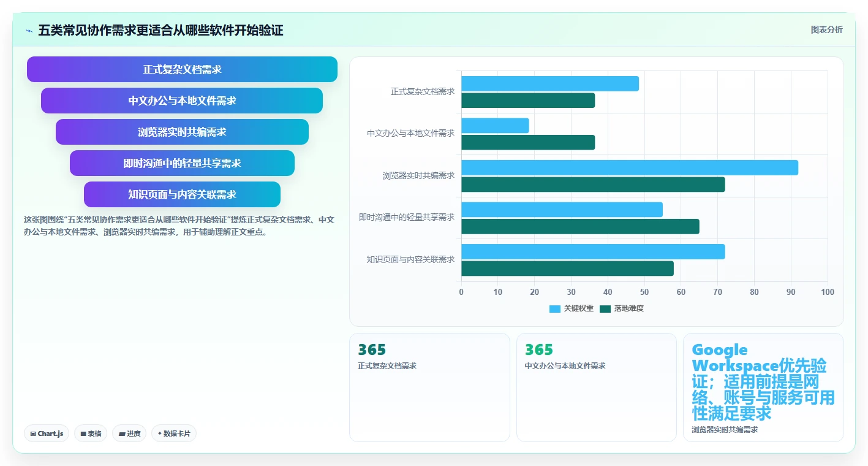
Task: Click the 进度 tag chip
Action: pyautogui.click(x=129, y=434)
